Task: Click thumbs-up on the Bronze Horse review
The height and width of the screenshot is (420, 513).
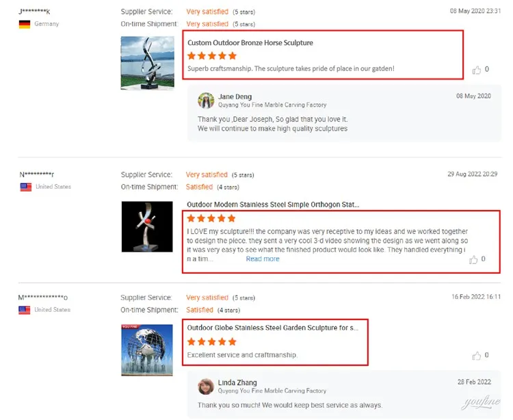Action: tap(477, 70)
